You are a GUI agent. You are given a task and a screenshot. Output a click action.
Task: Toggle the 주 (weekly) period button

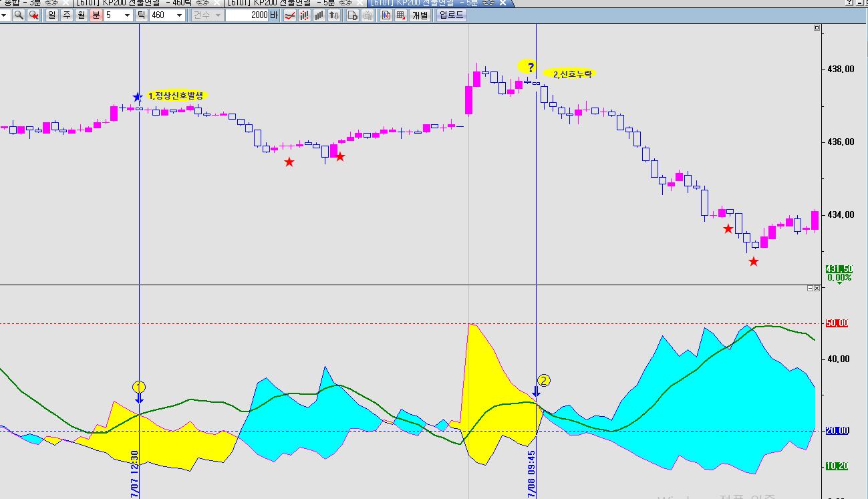[x=67, y=15]
